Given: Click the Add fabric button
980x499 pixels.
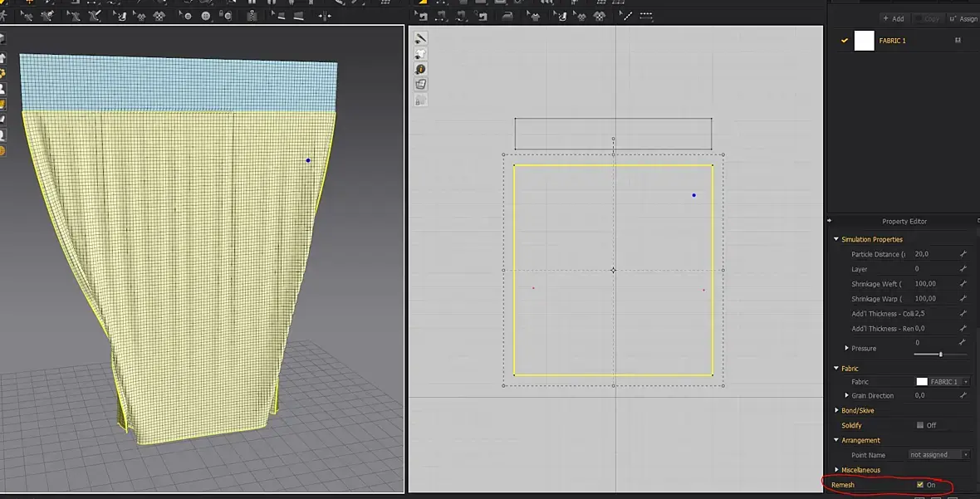Looking at the screenshot, I should click(893, 18).
